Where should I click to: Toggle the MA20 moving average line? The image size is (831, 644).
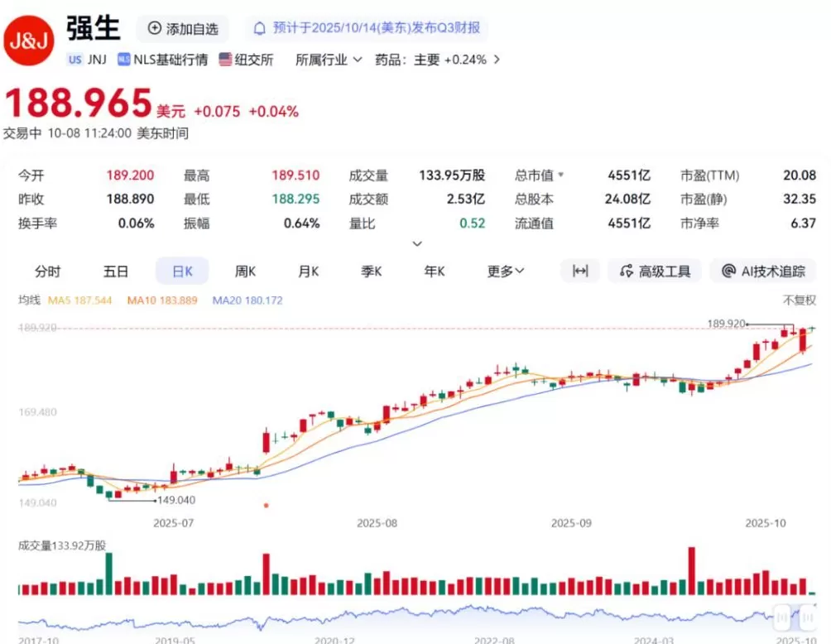[247, 300]
